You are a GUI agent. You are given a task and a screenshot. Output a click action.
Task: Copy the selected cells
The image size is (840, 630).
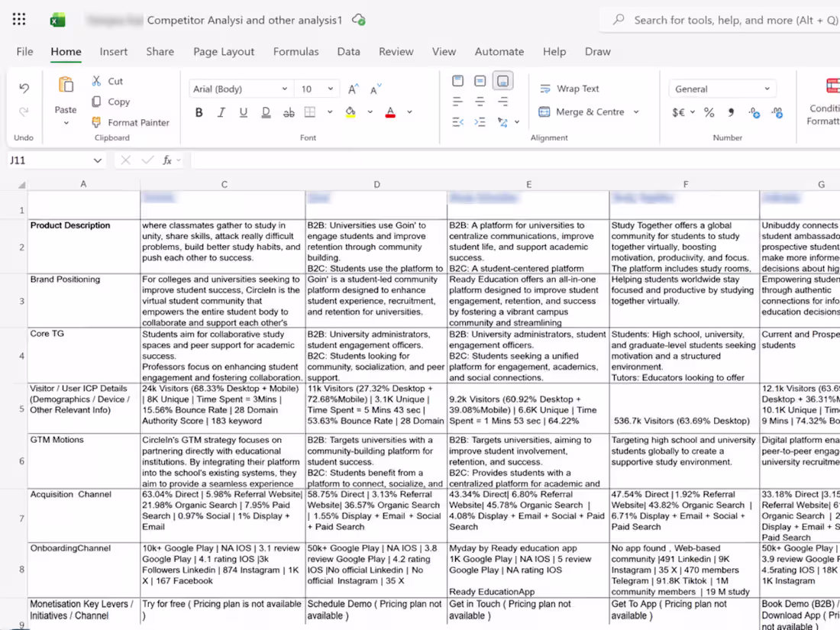111,102
